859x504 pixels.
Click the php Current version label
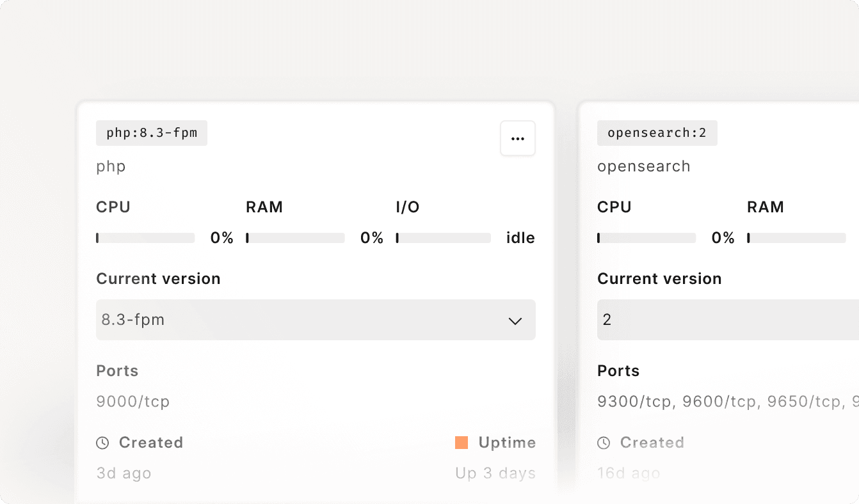158,279
